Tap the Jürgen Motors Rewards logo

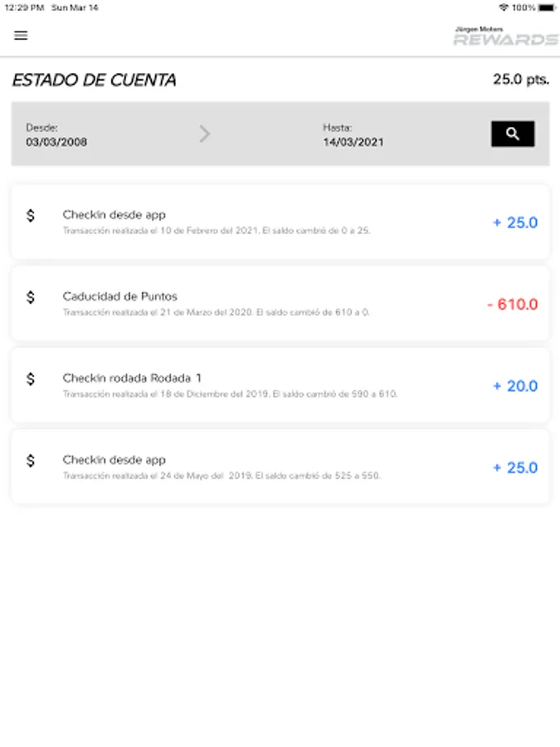click(505, 37)
